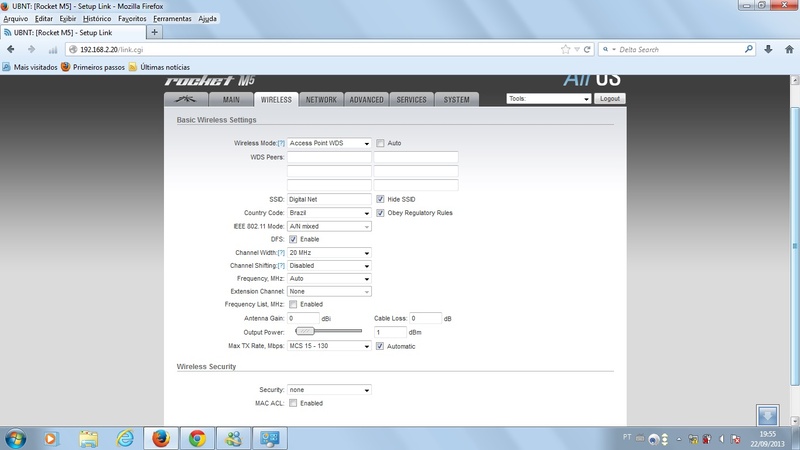
Task: Open a new browser tab with plus
Action: point(154,32)
